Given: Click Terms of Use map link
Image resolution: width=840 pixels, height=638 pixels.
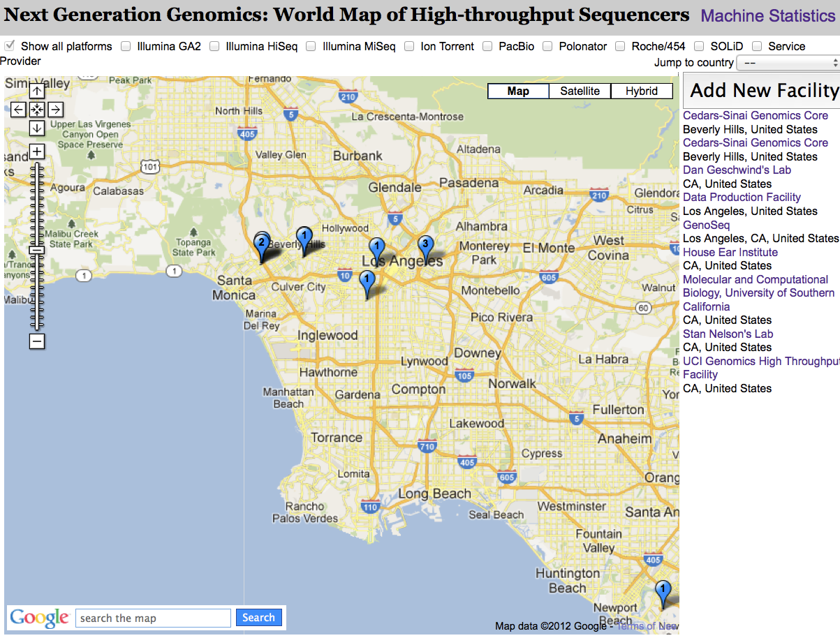Looking at the screenshot, I should point(647,626).
